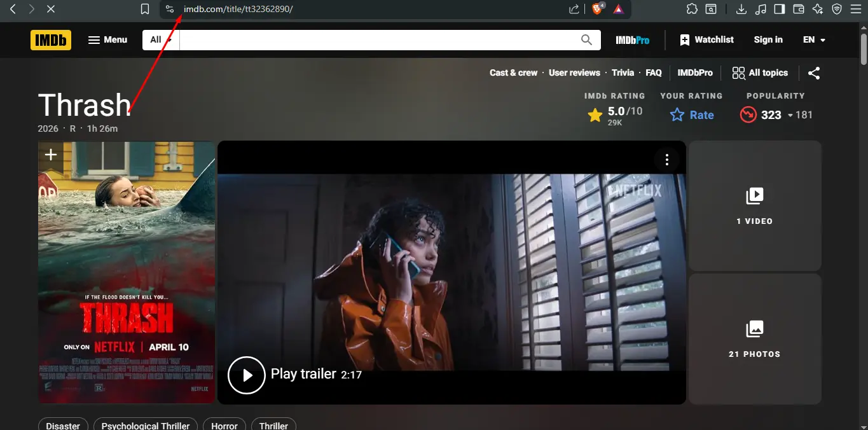Select the Disaster genre chip

tap(63, 425)
